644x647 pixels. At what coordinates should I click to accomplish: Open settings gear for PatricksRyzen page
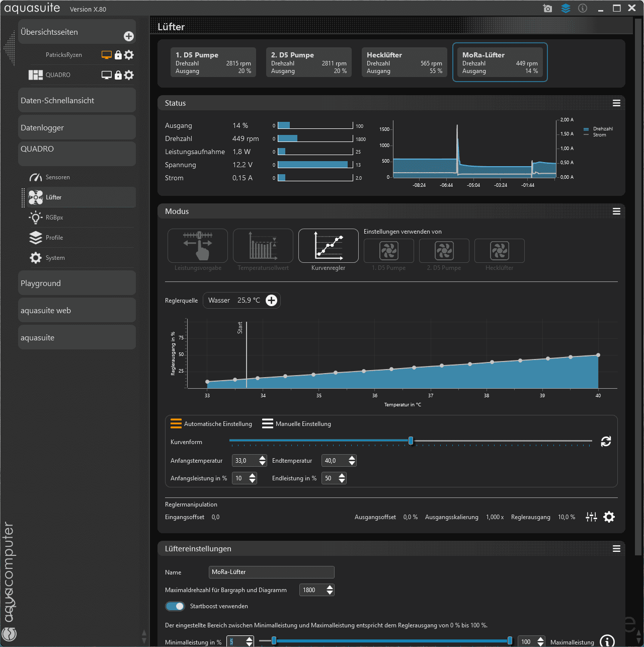(x=129, y=55)
